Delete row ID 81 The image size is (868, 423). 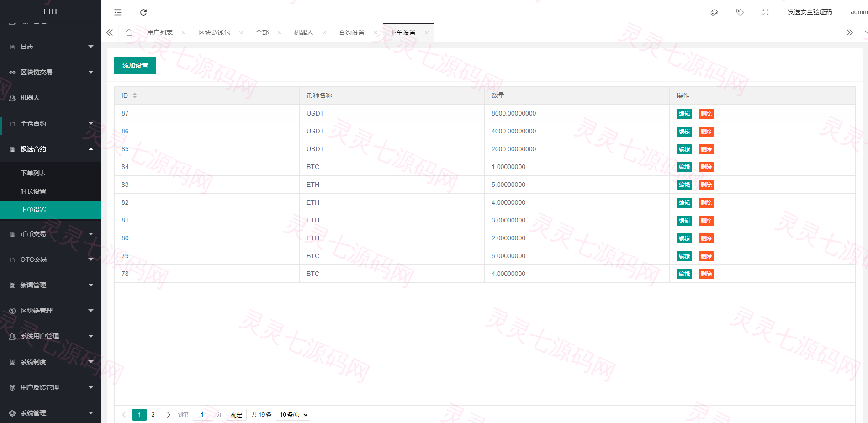pos(706,221)
